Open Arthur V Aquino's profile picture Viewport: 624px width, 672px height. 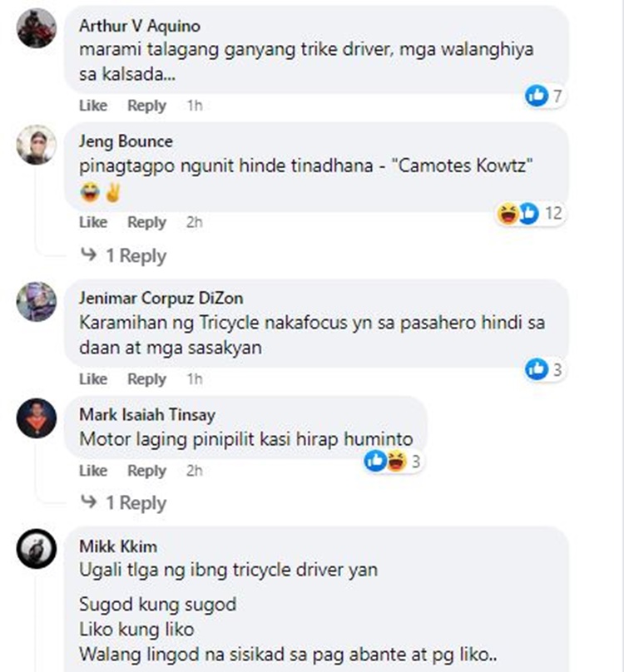pyautogui.click(x=37, y=27)
